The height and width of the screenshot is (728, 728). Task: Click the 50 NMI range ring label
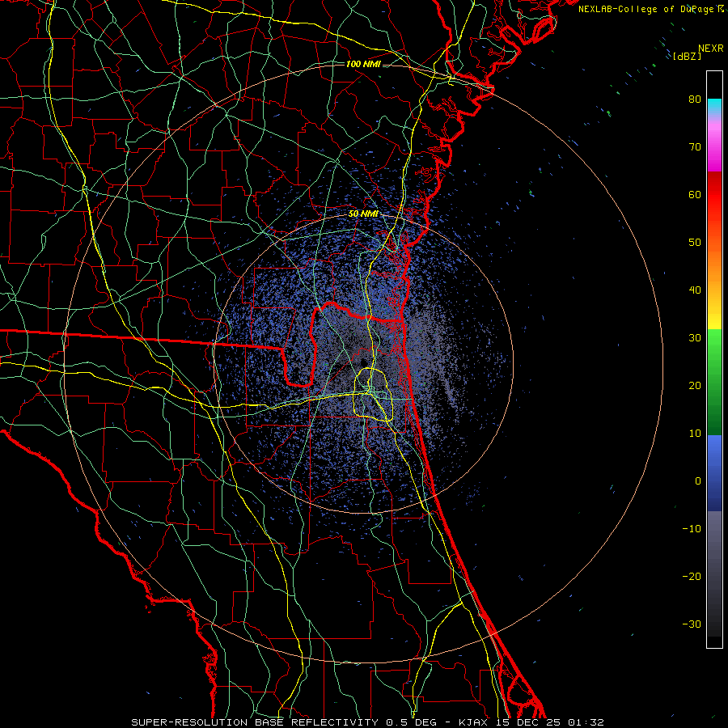363,214
